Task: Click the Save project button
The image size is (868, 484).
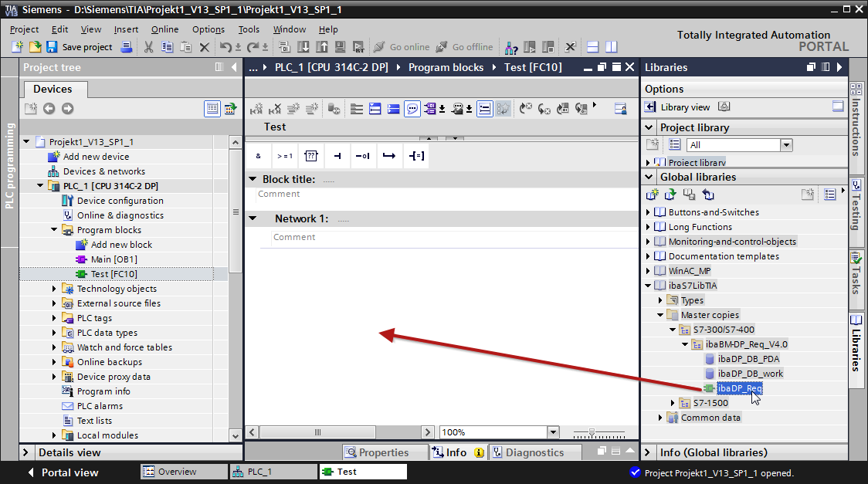Action: pos(80,47)
